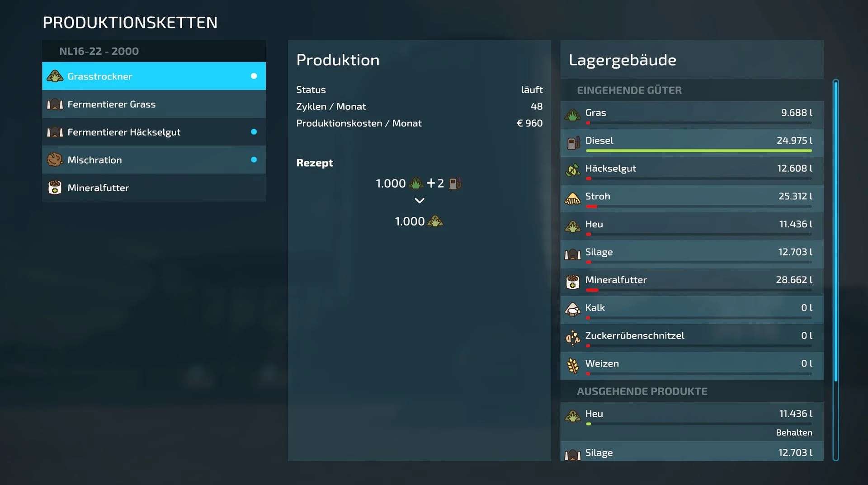Screen dimensions: 868x485
Task: Select Mineralfutter production chain
Action: [x=154, y=188]
